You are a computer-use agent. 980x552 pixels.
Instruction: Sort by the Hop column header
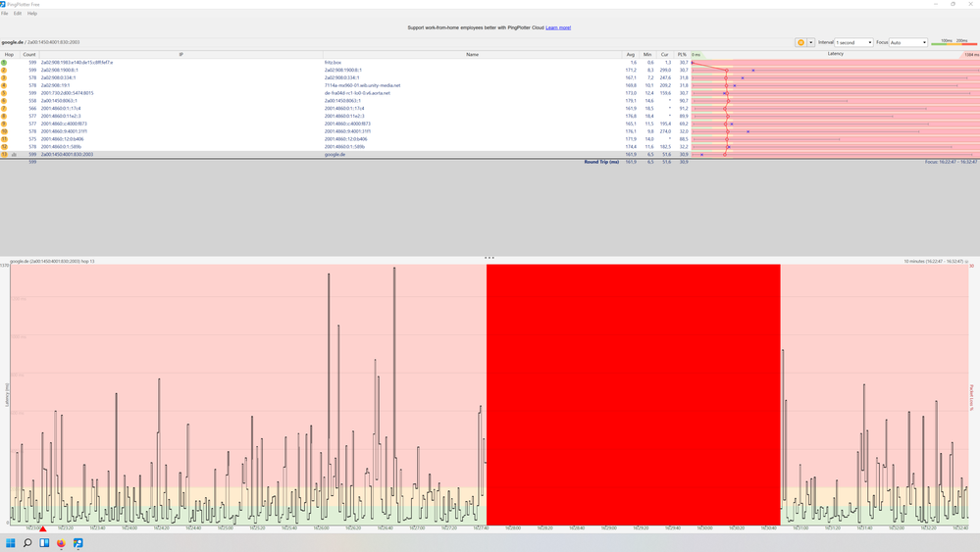click(x=9, y=54)
